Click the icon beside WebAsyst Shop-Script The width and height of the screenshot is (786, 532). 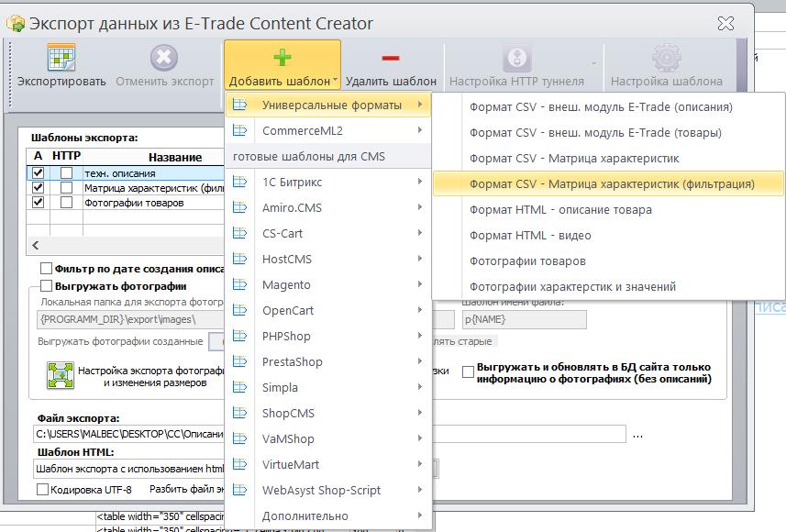240,490
